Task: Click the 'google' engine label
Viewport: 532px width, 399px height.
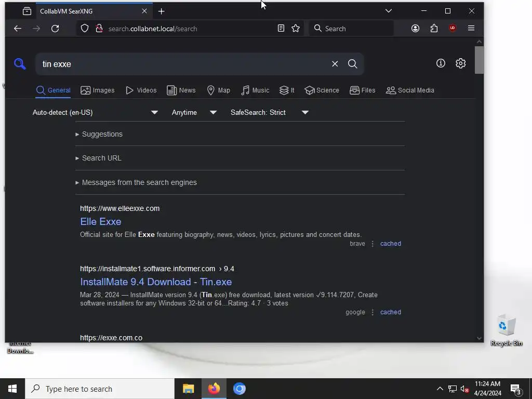Action: click(355, 312)
